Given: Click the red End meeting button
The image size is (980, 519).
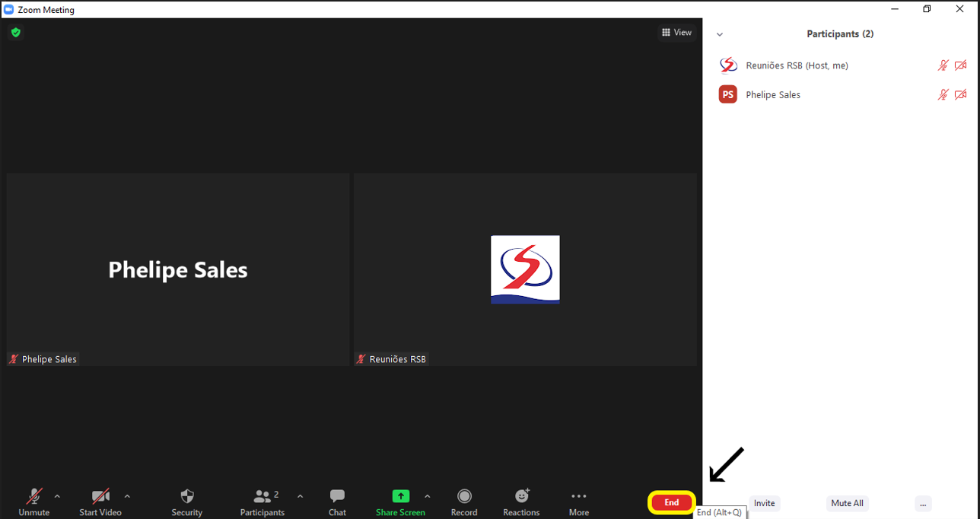Looking at the screenshot, I should (671, 502).
